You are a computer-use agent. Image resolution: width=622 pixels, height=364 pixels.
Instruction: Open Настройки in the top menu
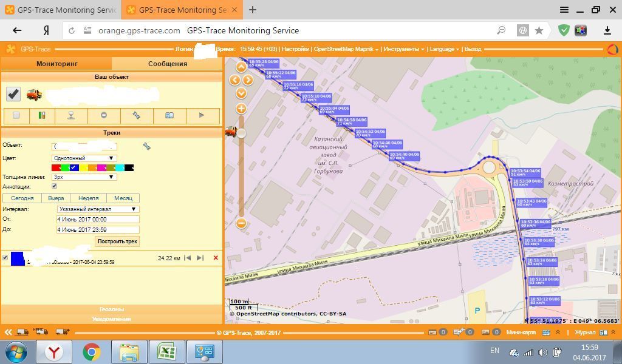[x=295, y=49]
